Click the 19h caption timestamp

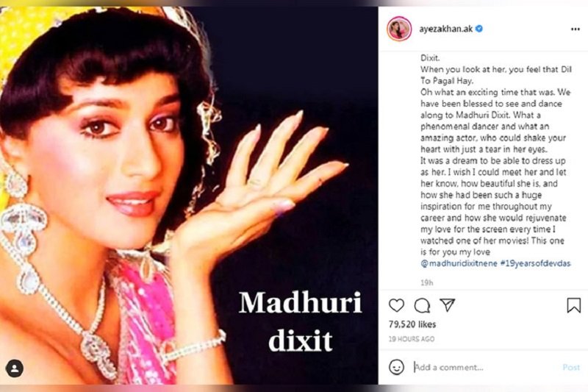tap(427, 283)
